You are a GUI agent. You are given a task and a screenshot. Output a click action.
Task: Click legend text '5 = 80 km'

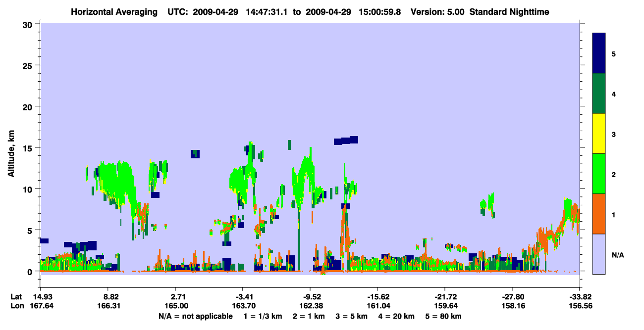point(444,316)
